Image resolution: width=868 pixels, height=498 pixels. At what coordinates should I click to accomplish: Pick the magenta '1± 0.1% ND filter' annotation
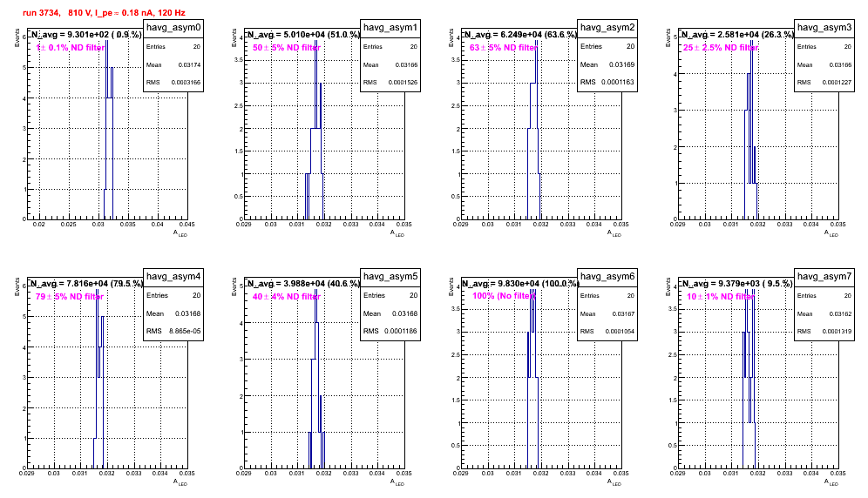[71, 48]
